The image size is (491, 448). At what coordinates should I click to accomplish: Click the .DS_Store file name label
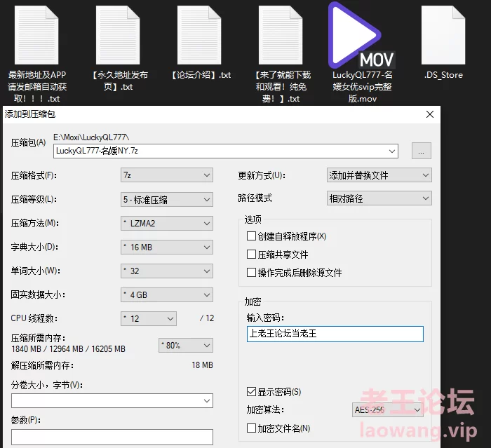pyautogui.click(x=443, y=75)
